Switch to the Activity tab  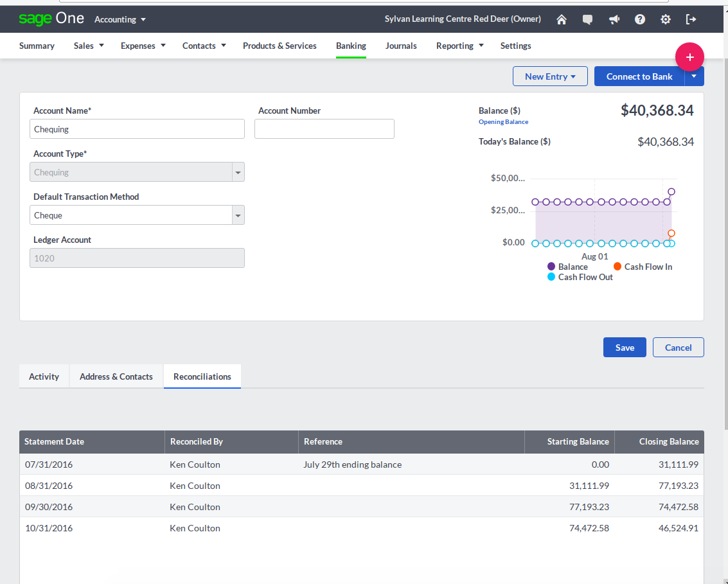[x=44, y=376]
